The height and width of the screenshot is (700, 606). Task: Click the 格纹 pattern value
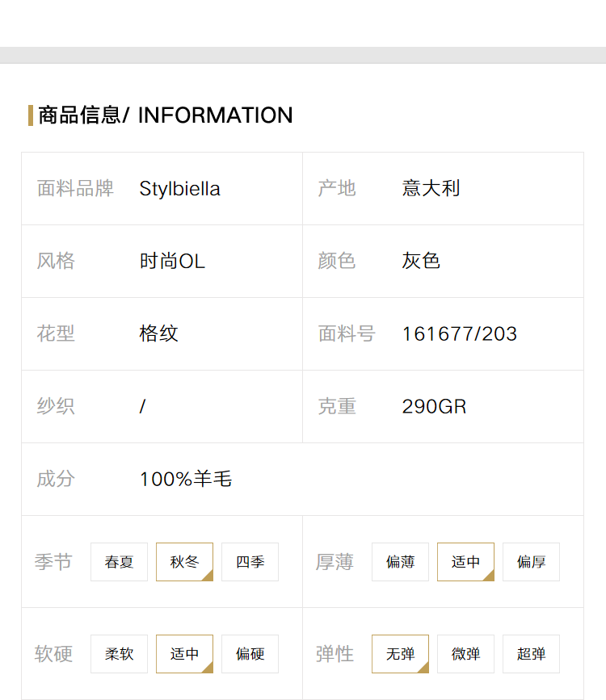tap(158, 333)
